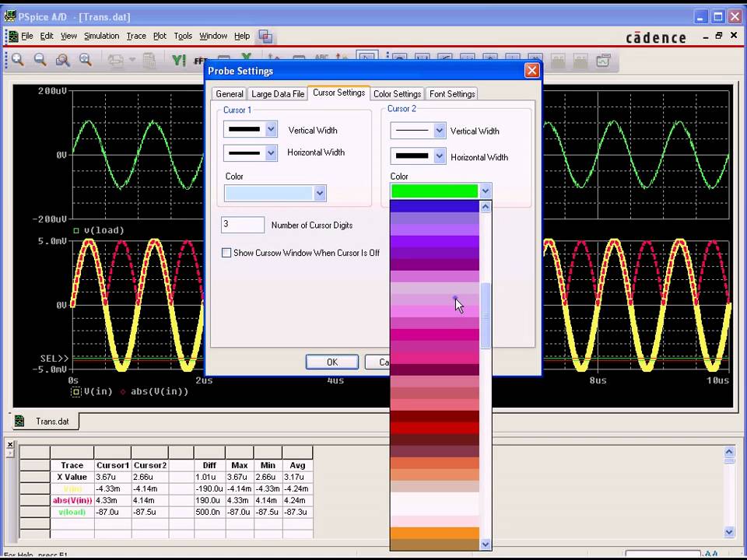Click the partly hidden Cancel button
This screenshot has height=560, width=747.
(x=378, y=362)
